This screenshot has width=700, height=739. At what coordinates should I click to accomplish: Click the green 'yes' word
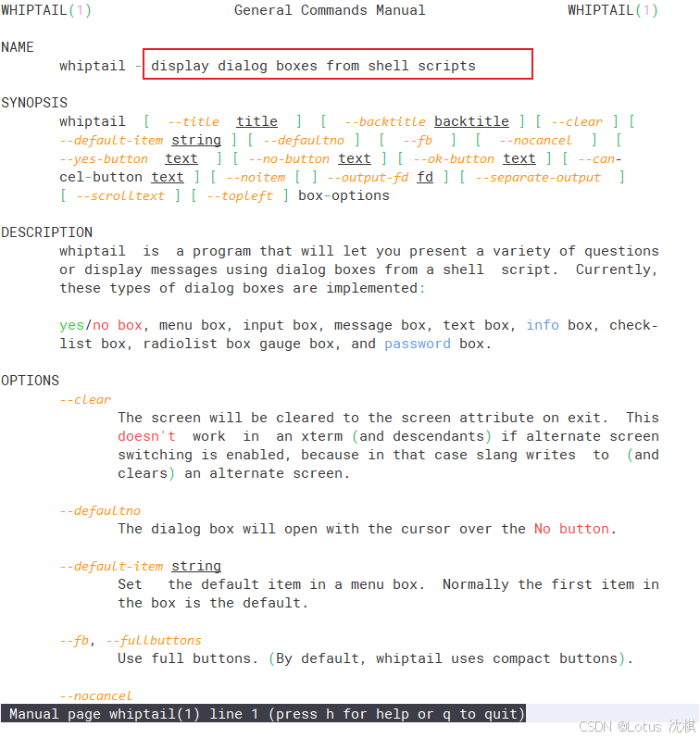71,326
